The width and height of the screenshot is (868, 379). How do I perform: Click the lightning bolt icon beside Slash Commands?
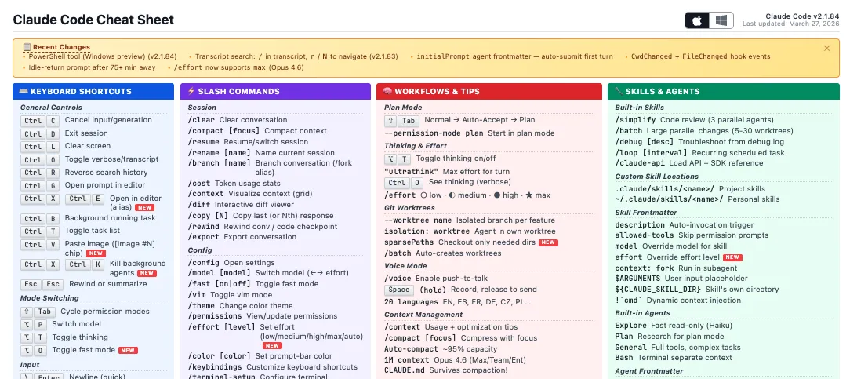click(191, 92)
